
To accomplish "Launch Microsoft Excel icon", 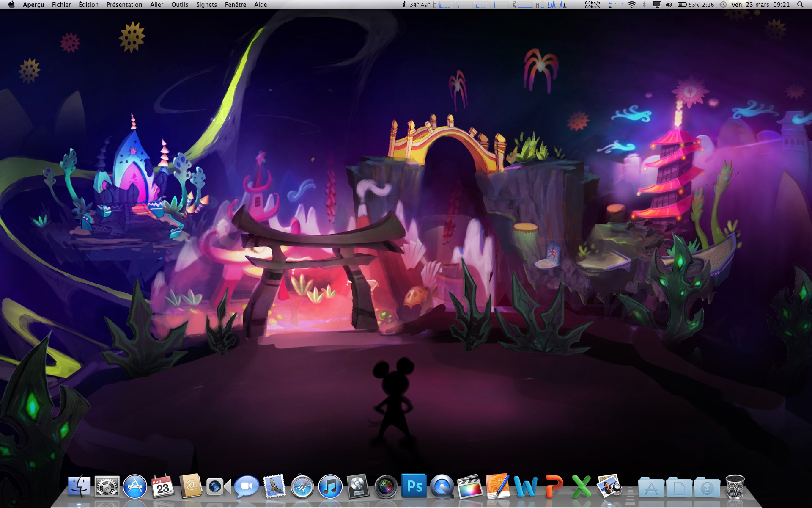I will [x=582, y=486].
